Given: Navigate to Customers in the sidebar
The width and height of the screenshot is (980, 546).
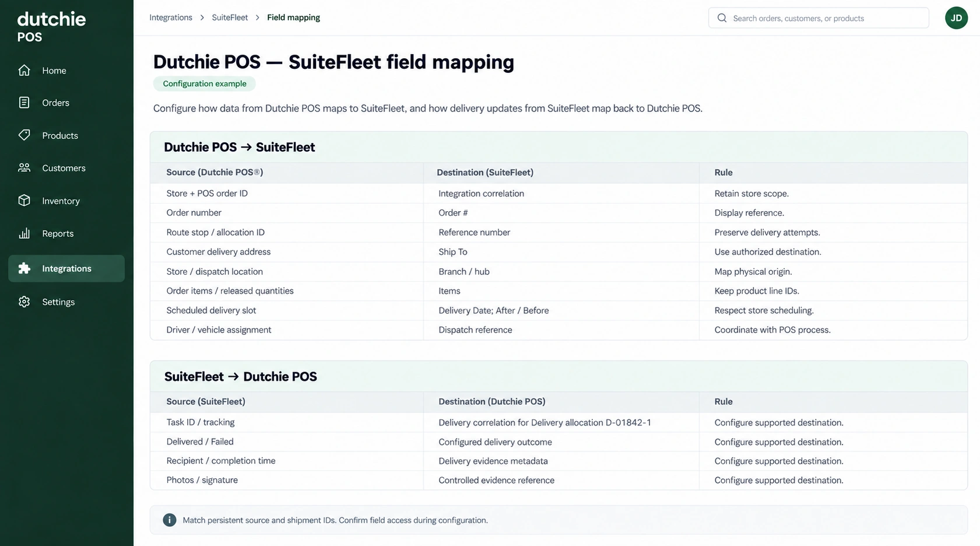Looking at the screenshot, I should 66,168.
